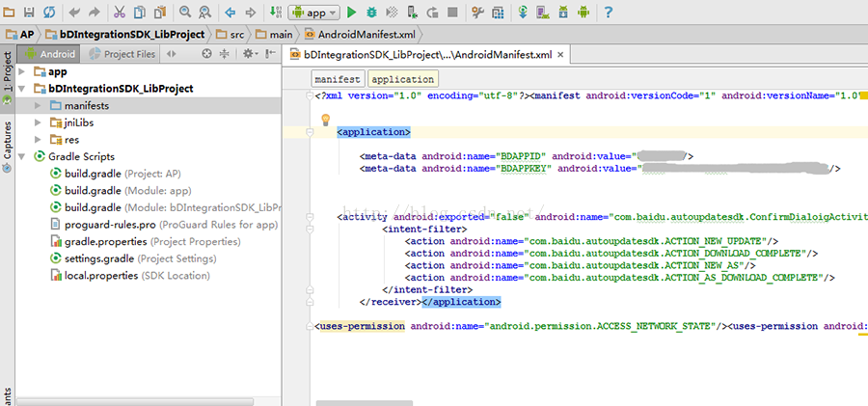Click the Open folder toolbar icon

pyautogui.click(x=10, y=12)
